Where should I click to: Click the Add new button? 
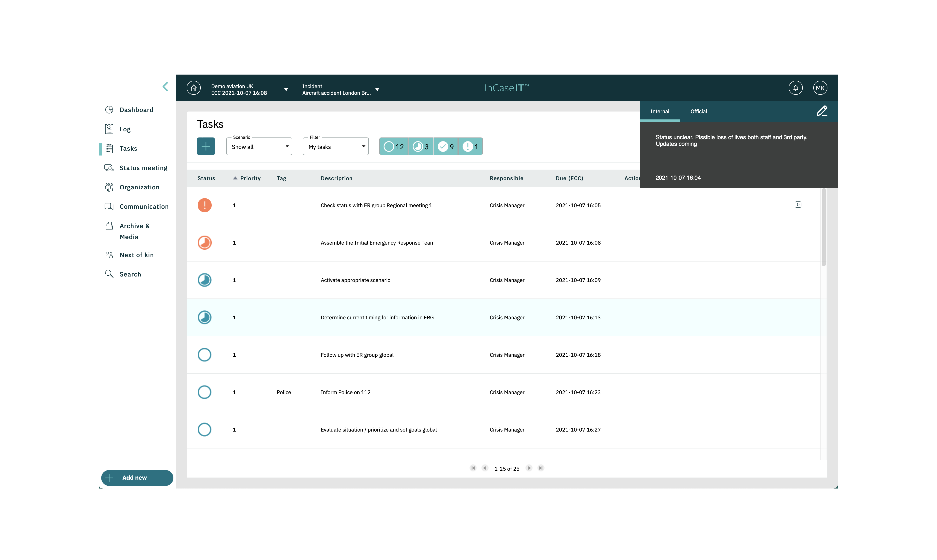point(137,478)
